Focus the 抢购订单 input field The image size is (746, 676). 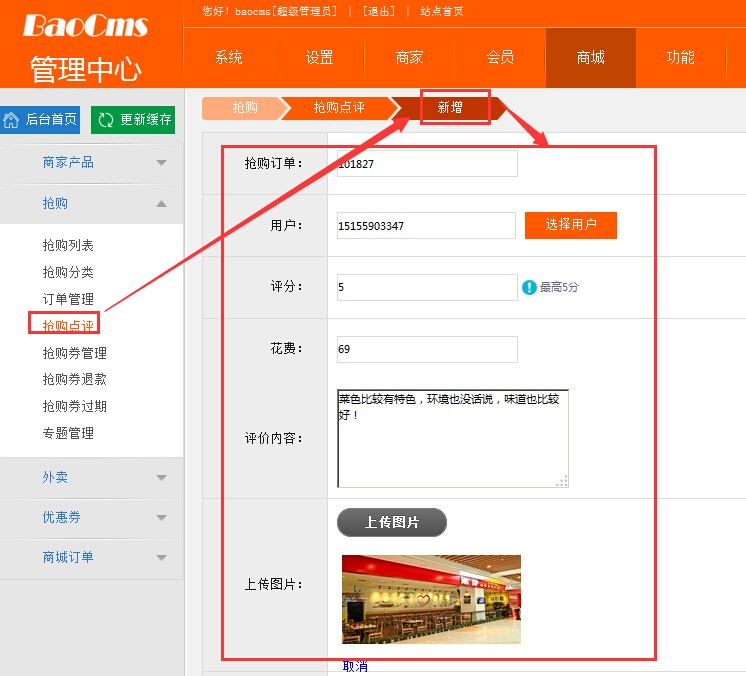tap(427, 164)
